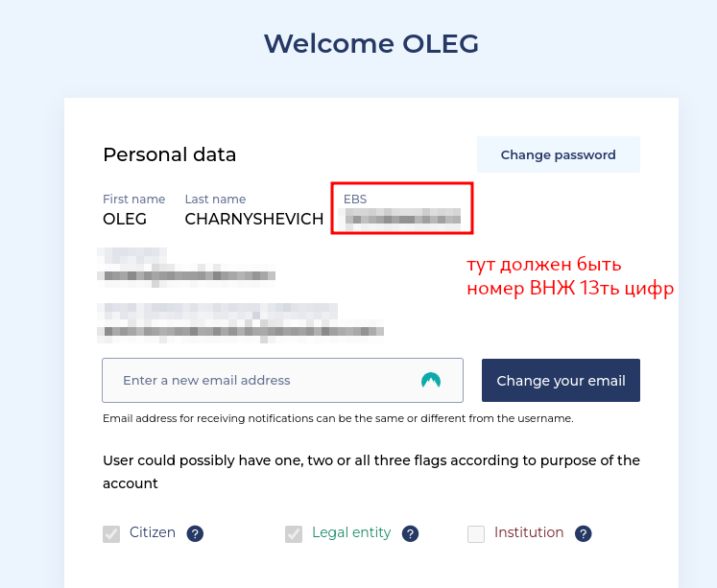Click the last name CHARNYSHEVICH
This screenshot has height=588, width=717.
point(254,219)
